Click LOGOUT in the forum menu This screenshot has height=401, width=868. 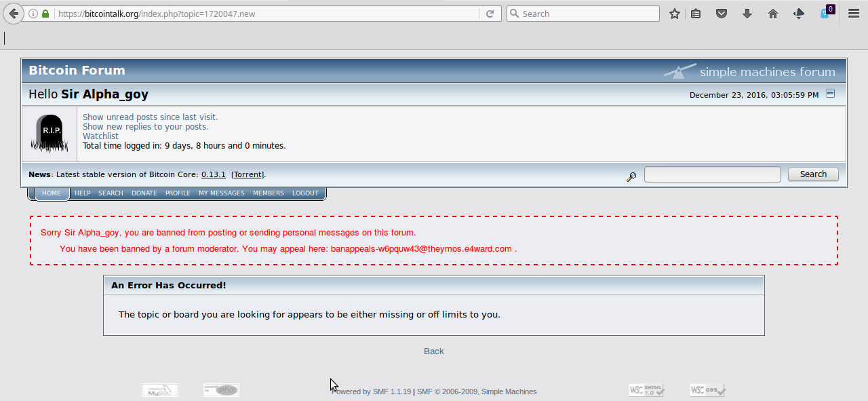coord(305,193)
